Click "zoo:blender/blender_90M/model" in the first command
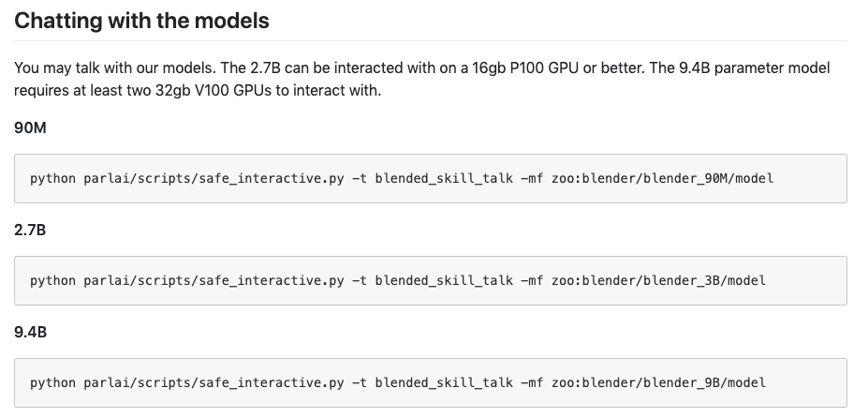Viewport: 868px width, 418px height. (661, 178)
